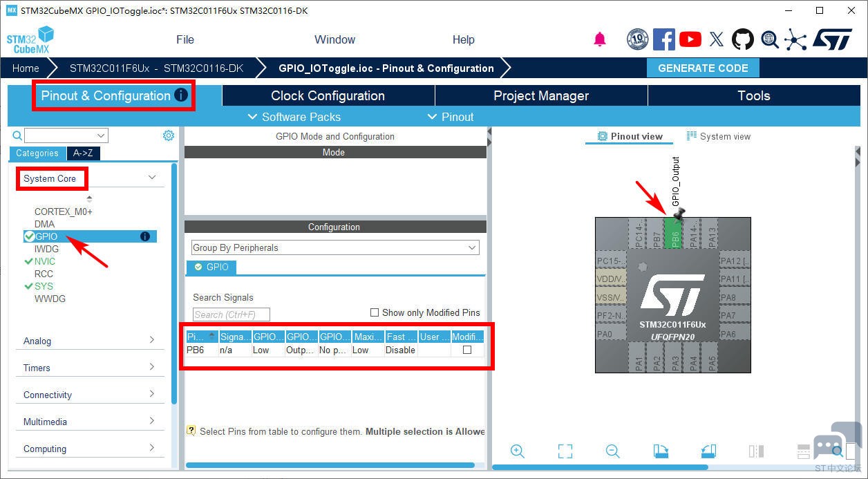Click the 10 years anniversary badge icon
868x479 pixels.
pyautogui.click(x=638, y=39)
